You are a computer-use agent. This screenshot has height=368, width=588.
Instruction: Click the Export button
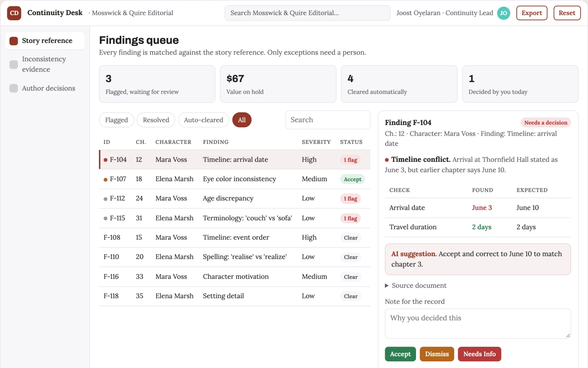coord(532,13)
